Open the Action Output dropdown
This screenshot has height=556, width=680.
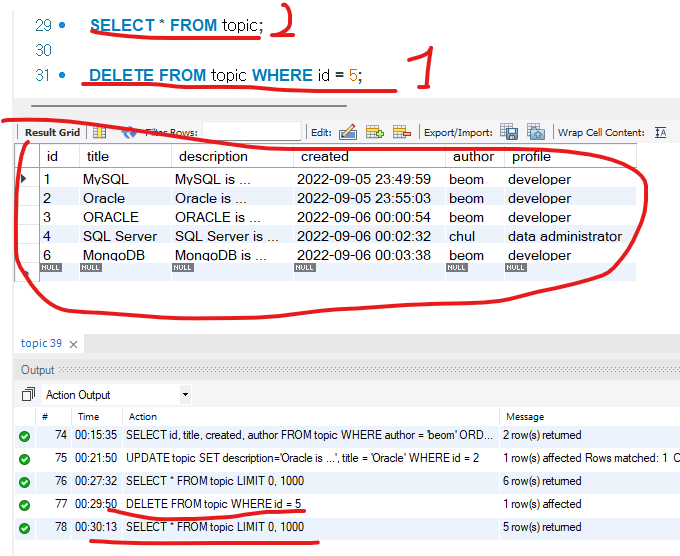(186, 395)
